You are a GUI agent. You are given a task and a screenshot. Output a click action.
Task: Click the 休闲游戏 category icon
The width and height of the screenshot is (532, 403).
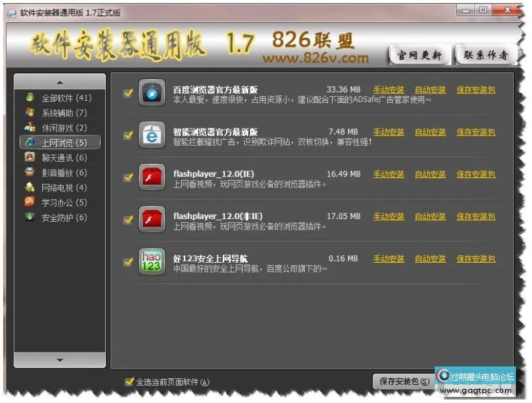point(30,128)
